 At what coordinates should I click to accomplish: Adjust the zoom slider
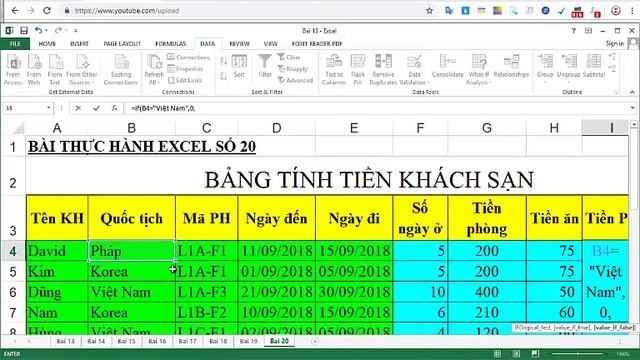pyautogui.click(x=578, y=354)
